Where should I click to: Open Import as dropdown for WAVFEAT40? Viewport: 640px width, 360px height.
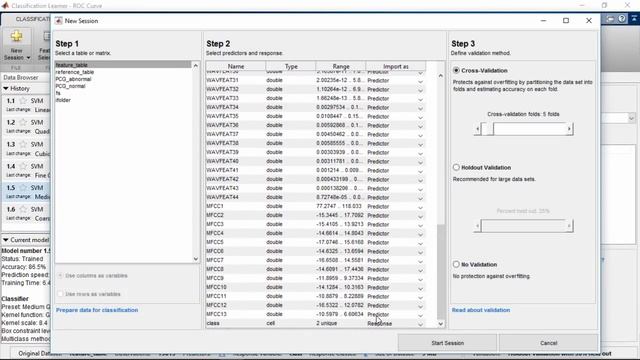(420, 161)
